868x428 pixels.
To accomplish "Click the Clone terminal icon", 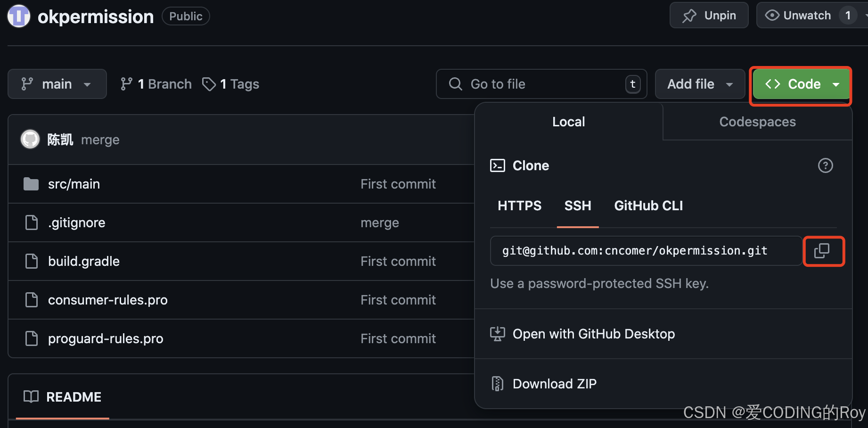I will [498, 165].
